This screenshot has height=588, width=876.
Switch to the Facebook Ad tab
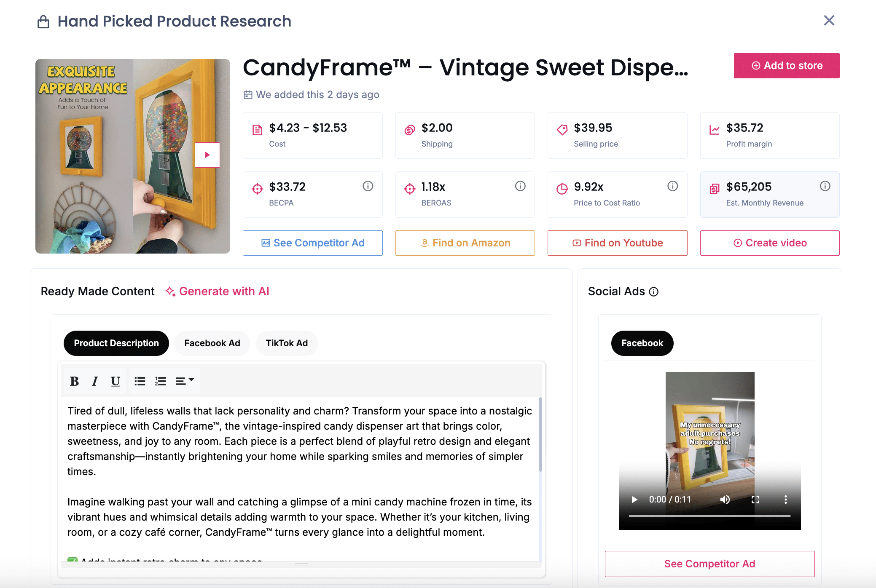212,343
